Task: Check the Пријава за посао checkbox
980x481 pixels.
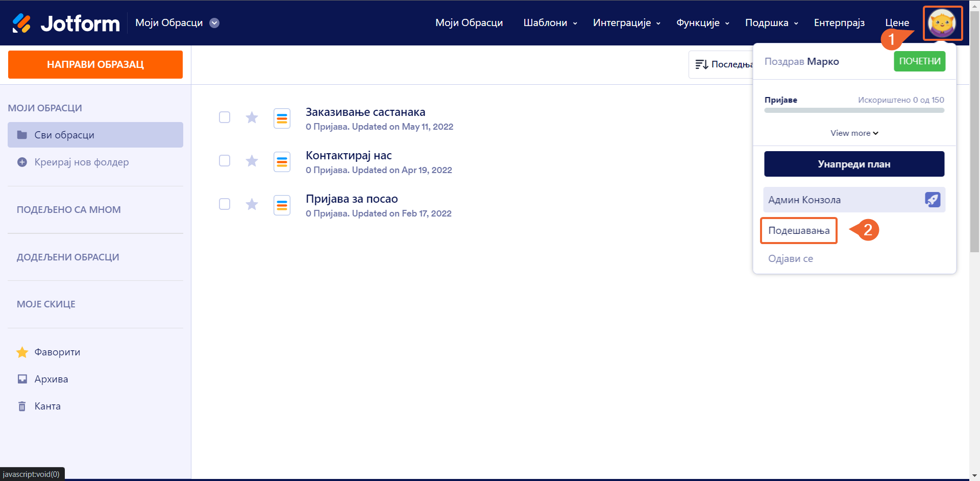Action: tap(225, 204)
